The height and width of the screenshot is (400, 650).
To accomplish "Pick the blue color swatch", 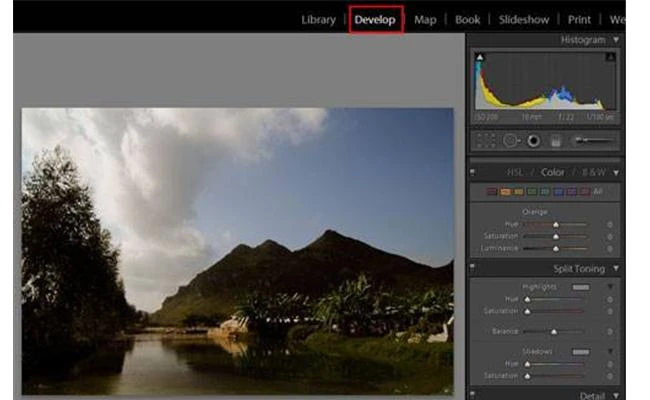I will [x=558, y=192].
